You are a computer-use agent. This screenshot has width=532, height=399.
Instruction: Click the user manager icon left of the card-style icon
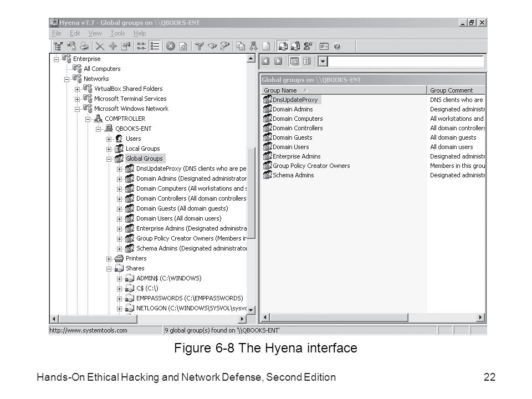pos(308,46)
